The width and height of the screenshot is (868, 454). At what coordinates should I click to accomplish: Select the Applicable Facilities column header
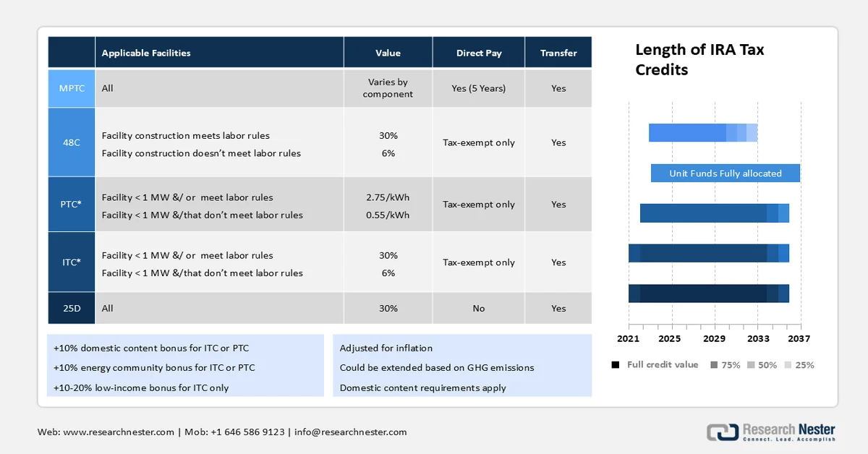click(x=146, y=53)
